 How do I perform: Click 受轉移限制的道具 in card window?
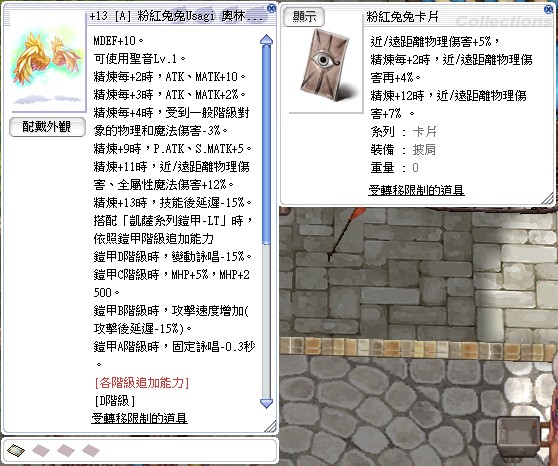(x=416, y=190)
